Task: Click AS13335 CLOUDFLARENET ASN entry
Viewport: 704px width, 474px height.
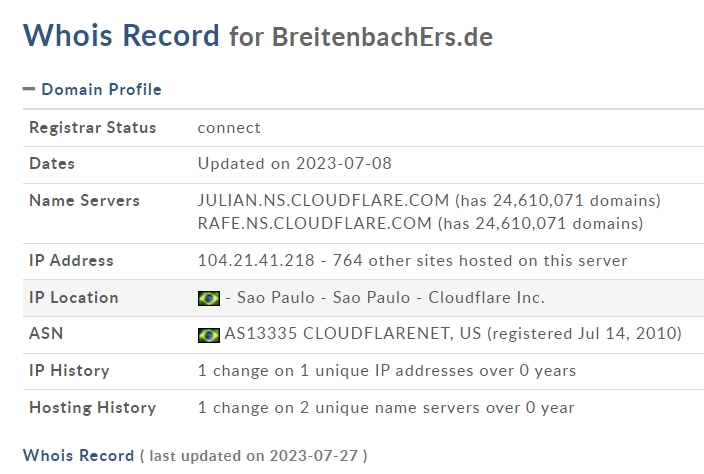Action: click(353, 334)
